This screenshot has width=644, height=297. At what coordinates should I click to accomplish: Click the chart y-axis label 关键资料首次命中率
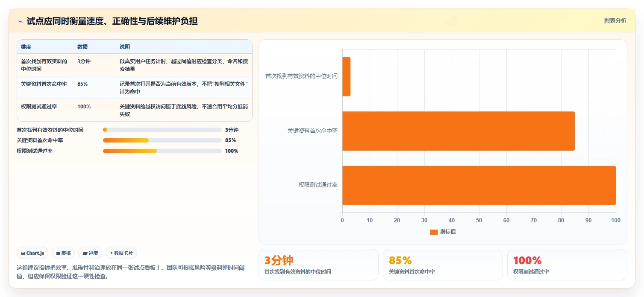tap(312, 131)
